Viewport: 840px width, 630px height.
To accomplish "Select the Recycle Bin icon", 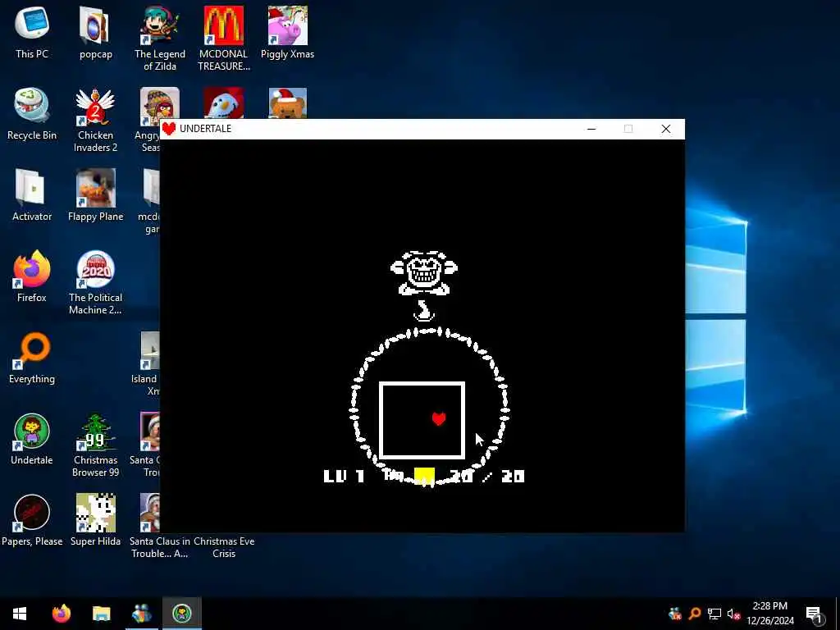I will coord(32,113).
